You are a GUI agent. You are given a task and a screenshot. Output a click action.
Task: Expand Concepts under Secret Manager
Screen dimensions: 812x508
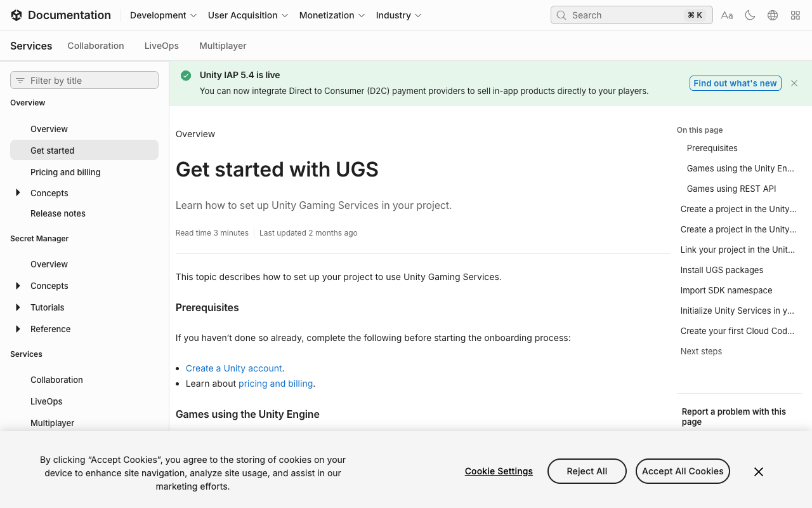tap(18, 286)
